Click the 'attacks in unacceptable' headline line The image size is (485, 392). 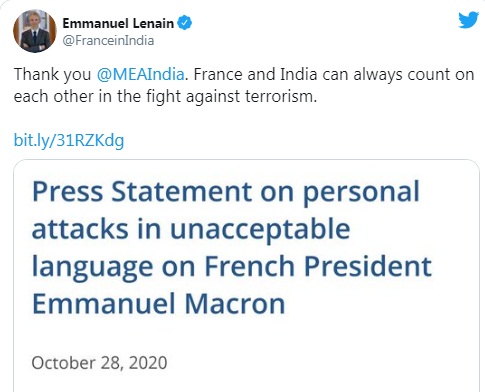click(x=191, y=229)
